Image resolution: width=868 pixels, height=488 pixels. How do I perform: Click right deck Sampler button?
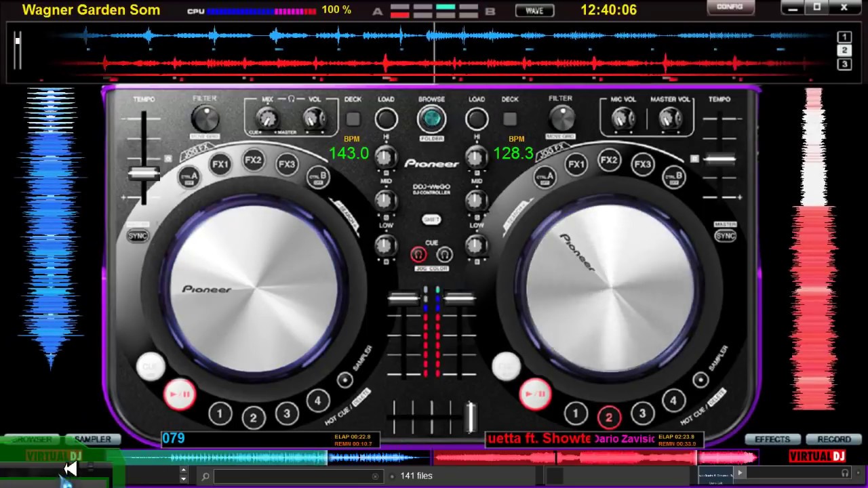pyautogui.click(x=701, y=380)
